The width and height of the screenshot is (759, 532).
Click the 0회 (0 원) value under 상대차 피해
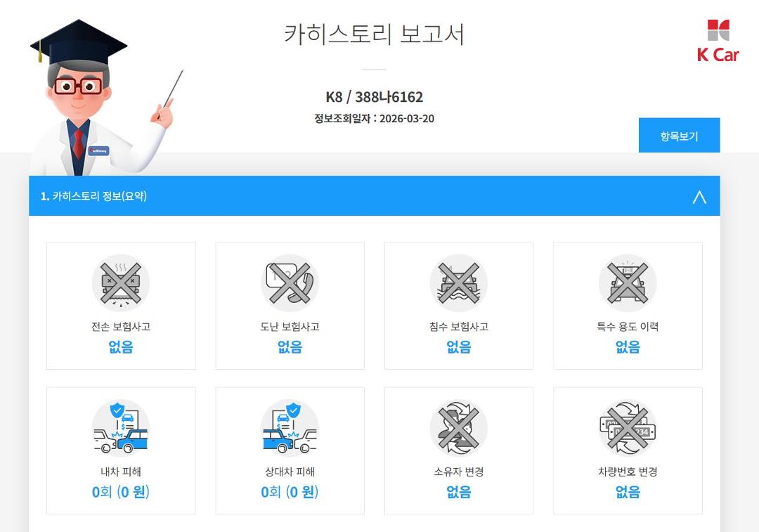point(290,492)
